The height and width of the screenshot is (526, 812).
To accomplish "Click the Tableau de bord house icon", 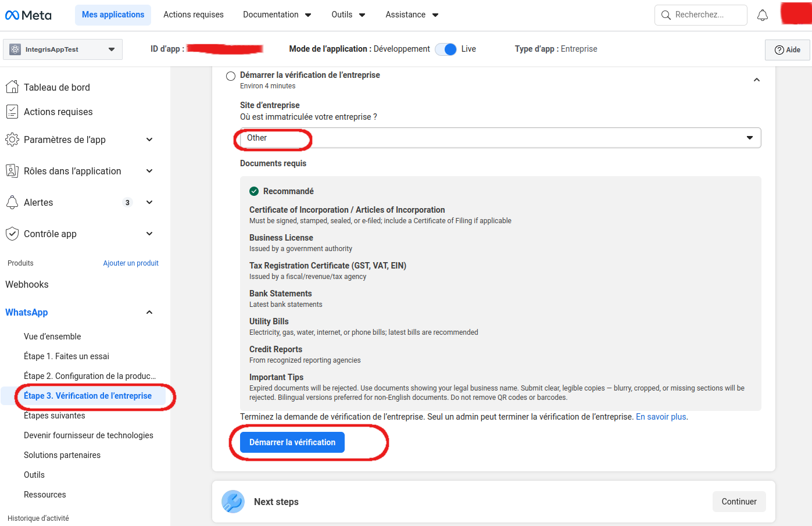I will [x=12, y=87].
